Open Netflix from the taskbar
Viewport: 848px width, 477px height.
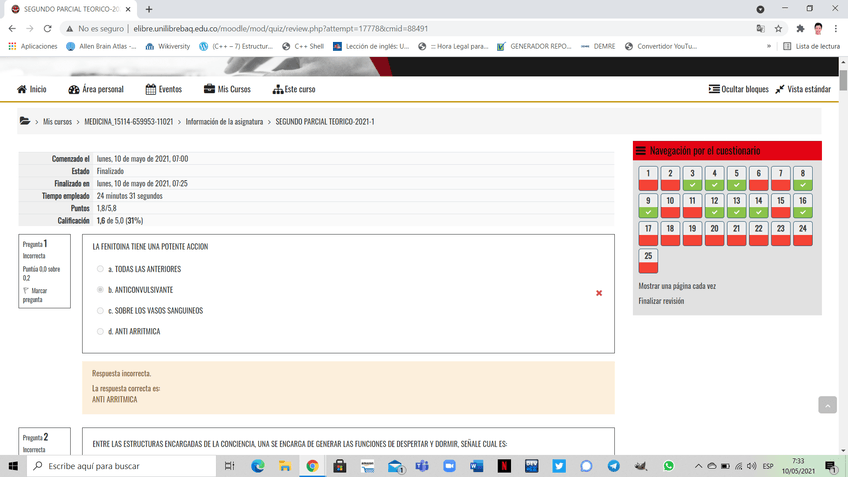[x=504, y=466]
